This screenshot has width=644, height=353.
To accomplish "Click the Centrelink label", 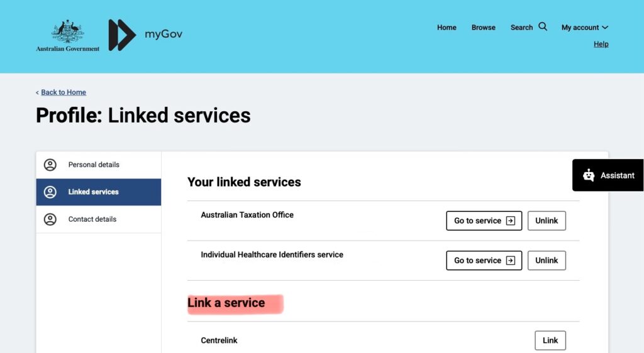I will point(219,340).
